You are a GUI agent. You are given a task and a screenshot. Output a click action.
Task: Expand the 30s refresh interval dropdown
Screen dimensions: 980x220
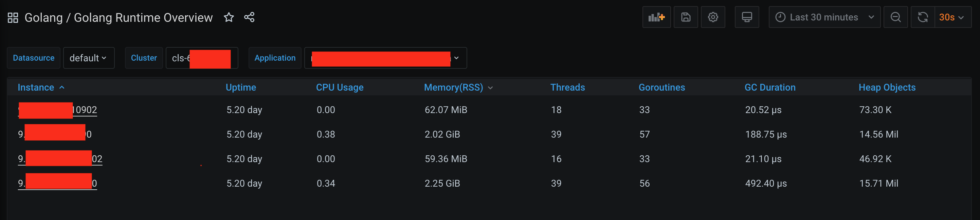pos(952,17)
